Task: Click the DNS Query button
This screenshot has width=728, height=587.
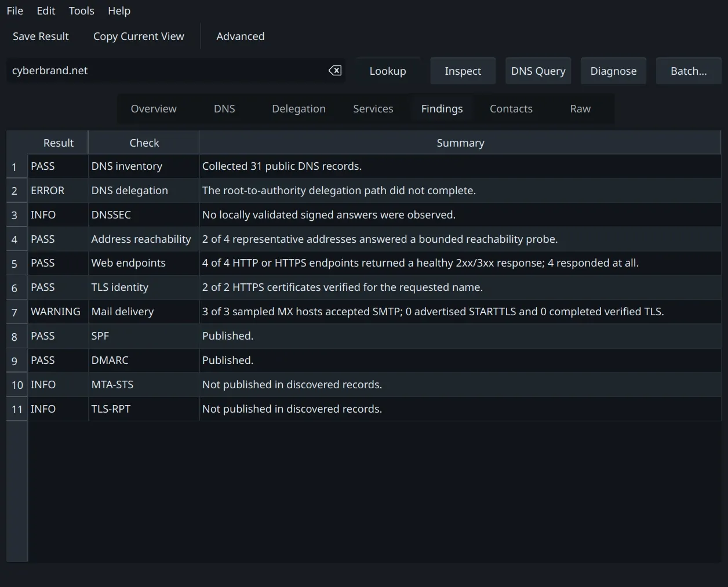Action: click(x=538, y=71)
